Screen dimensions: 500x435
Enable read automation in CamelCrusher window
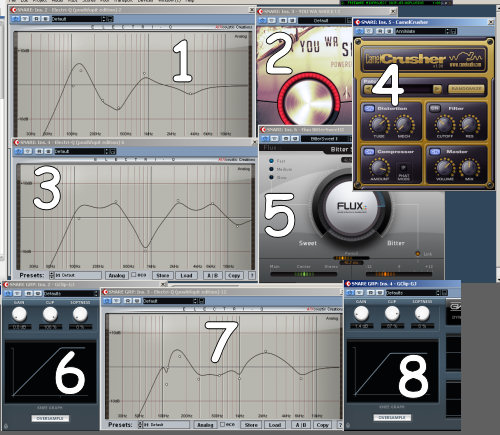(380, 31)
